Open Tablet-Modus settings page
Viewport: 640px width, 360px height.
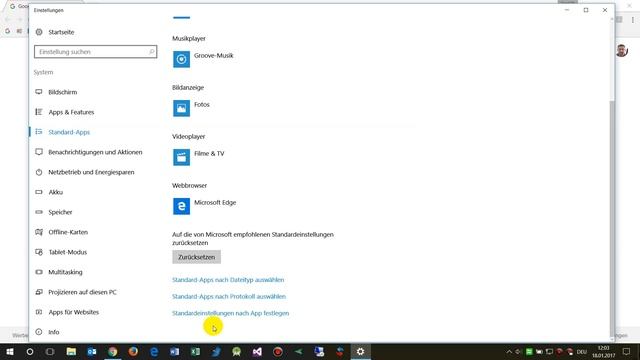click(67, 252)
